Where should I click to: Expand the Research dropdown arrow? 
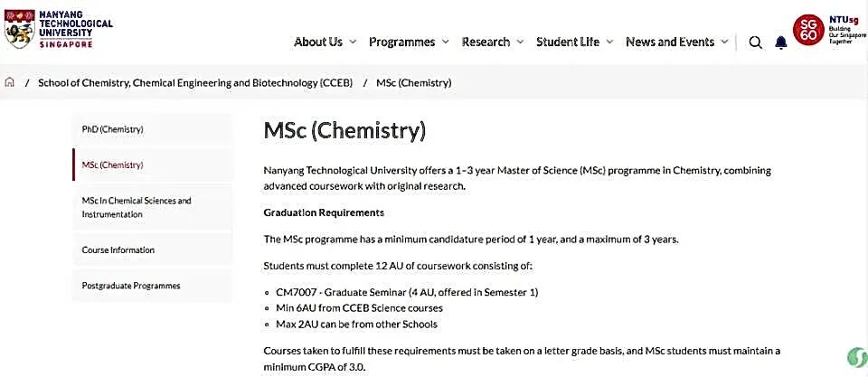tap(519, 42)
